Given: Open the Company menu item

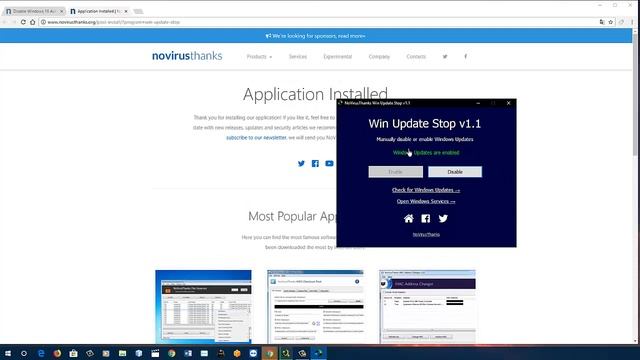Looking at the screenshot, I should (x=379, y=56).
